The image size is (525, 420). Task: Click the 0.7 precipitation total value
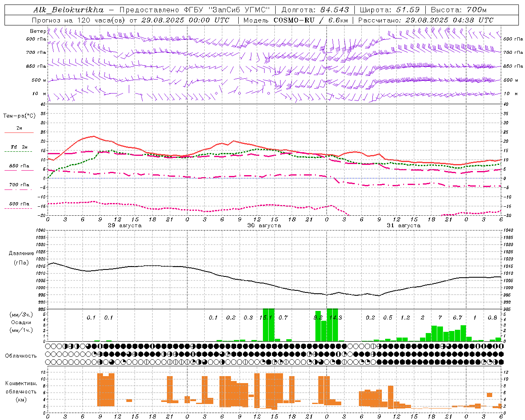click(x=283, y=317)
